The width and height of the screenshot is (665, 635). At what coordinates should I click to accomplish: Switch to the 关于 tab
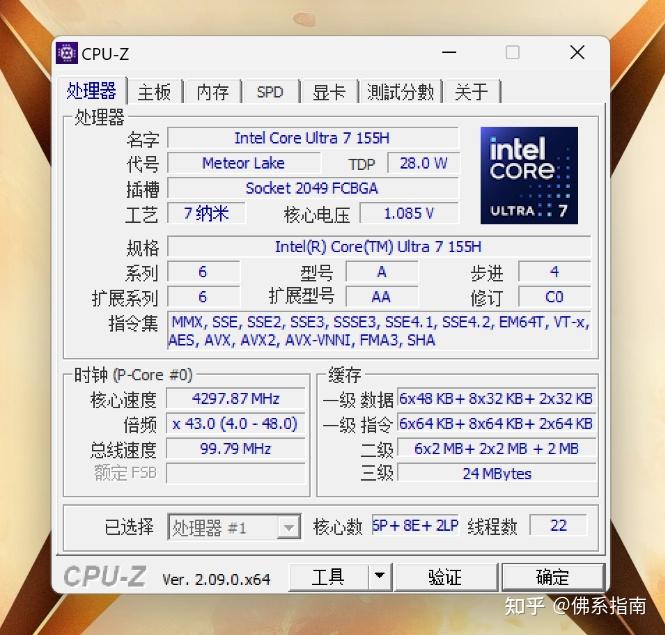(471, 92)
